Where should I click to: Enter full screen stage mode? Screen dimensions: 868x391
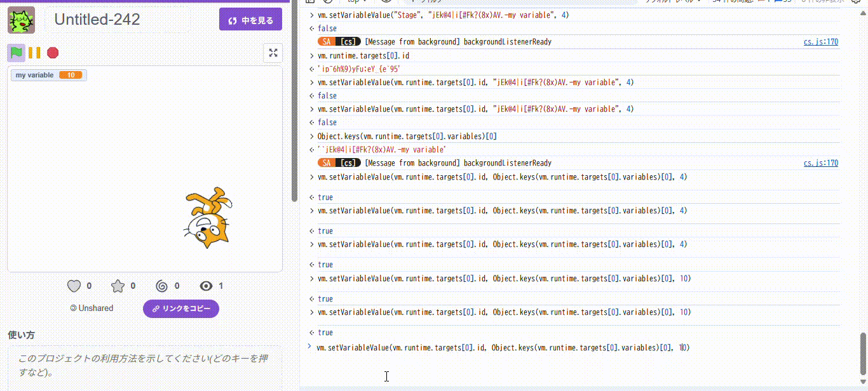(273, 53)
